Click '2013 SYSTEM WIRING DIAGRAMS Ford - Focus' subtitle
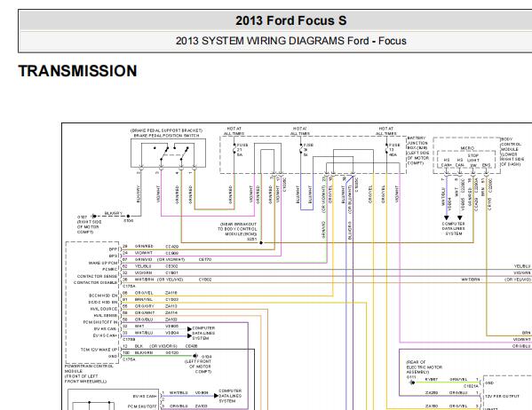 click(x=290, y=41)
